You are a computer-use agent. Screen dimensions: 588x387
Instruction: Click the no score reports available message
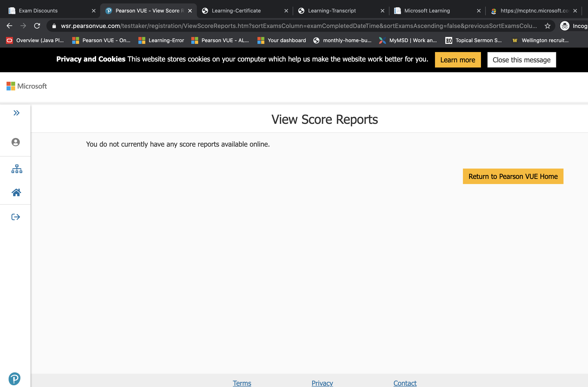coord(178,144)
